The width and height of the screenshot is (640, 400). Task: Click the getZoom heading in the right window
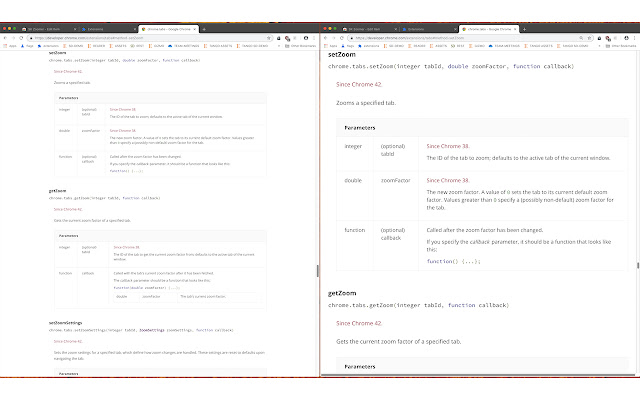(x=342, y=293)
